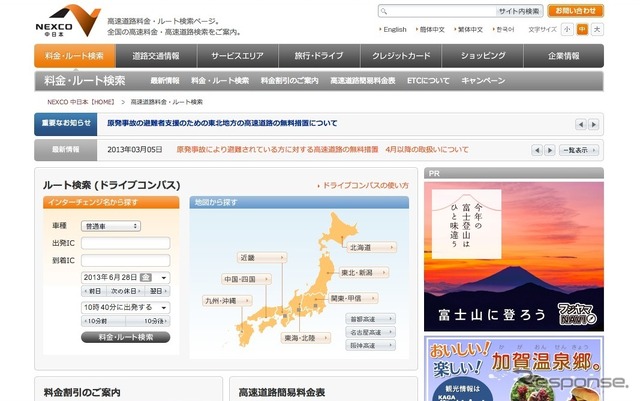Click the お問い合わせ button
The height and width of the screenshot is (401, 640).
point(576,11)
